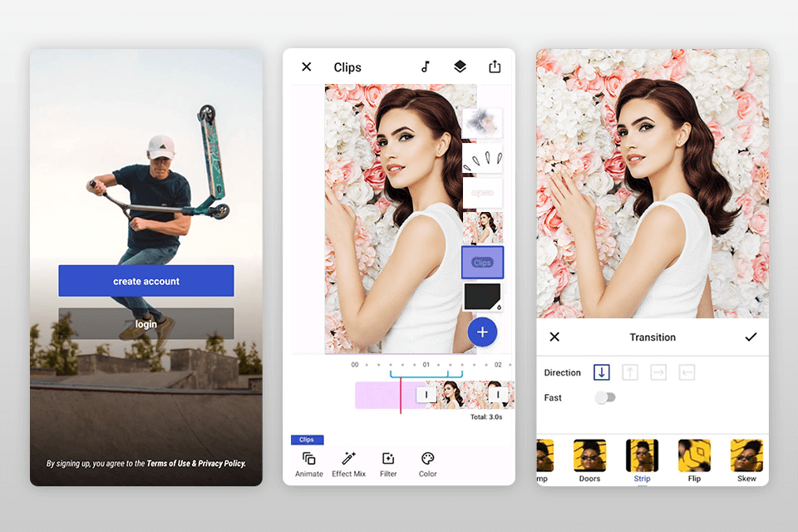The width and height of the screenshot is (798, 532).
Task: Tap the blue plus button to add media
Action: [x=482, y=332]
